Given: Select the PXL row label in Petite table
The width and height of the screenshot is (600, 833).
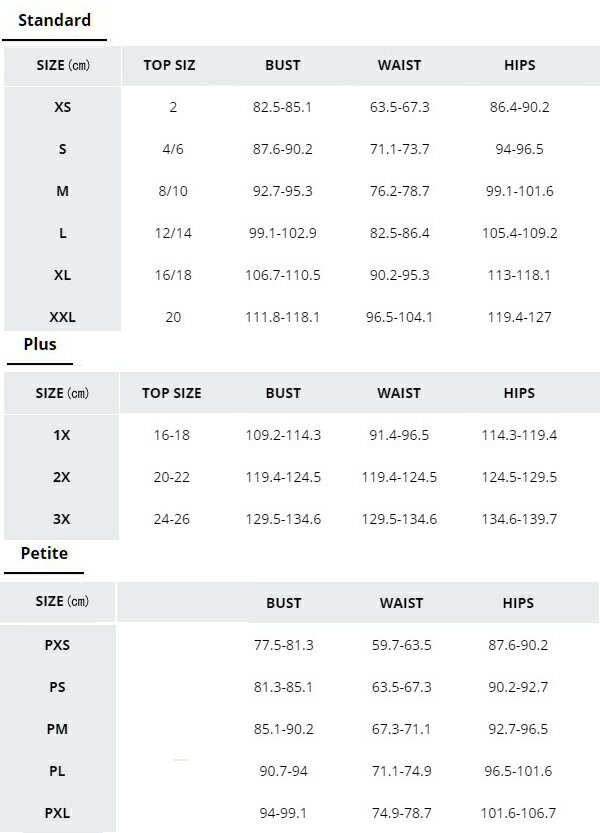Looking at the screenshot, I should tap(58, 813).
